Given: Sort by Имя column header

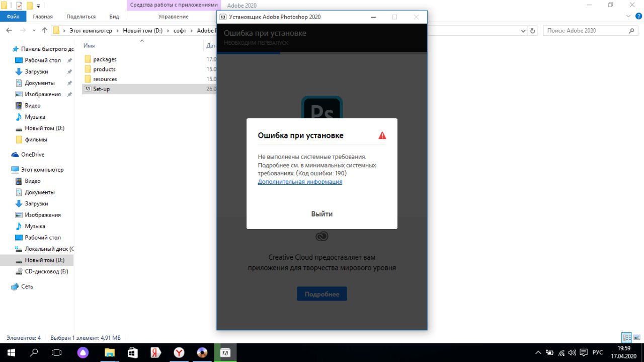Looking at the screenshot, I should coord(89,46).
